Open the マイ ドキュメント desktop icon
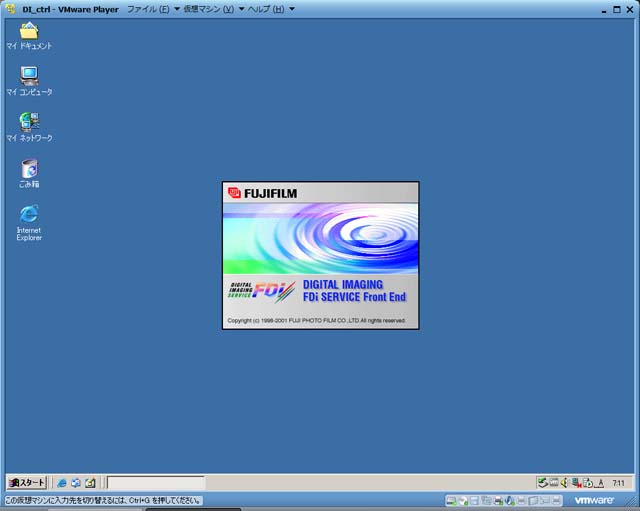Viewport: 640px width, 511px height. [x=29, y=36]
